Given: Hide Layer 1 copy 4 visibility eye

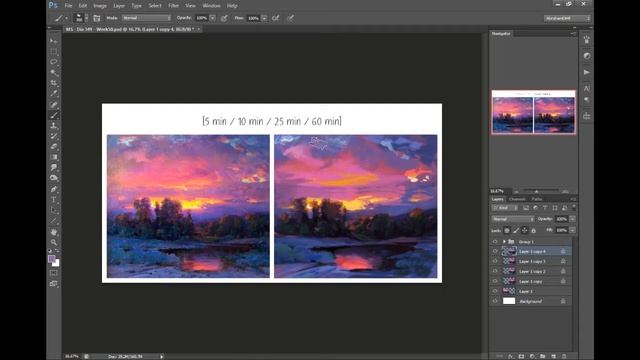Looking at the screenshot, I should 495,251.
